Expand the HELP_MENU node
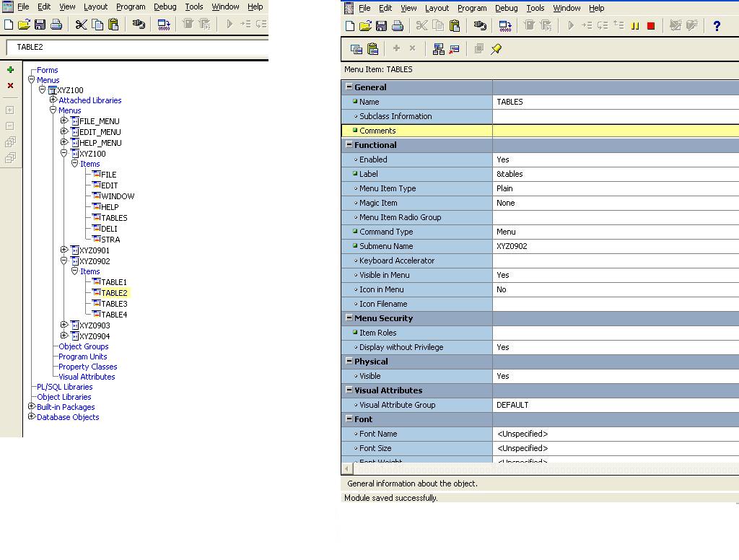739x560 pixels. [64, 142]
